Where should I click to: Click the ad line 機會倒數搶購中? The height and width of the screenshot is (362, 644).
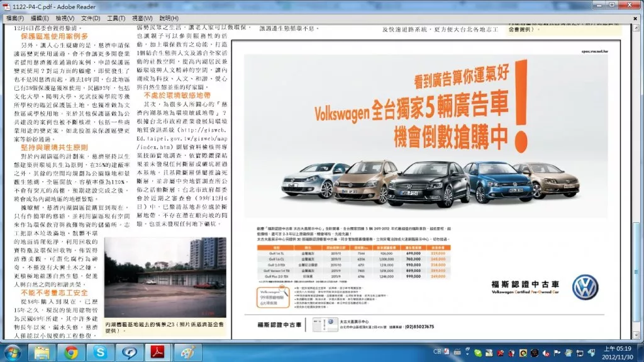click(450, 137)
